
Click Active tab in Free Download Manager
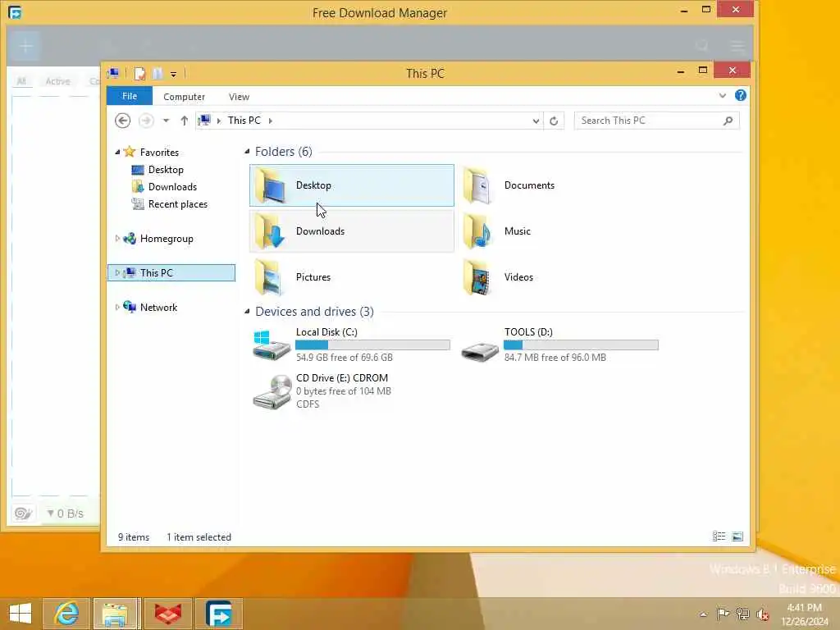tap(58, 81)
